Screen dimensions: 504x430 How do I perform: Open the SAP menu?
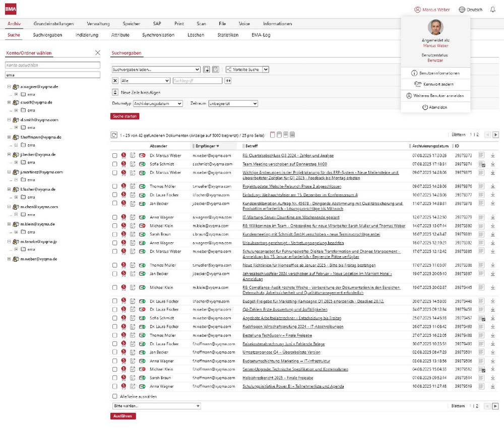(x=157, y=24)
